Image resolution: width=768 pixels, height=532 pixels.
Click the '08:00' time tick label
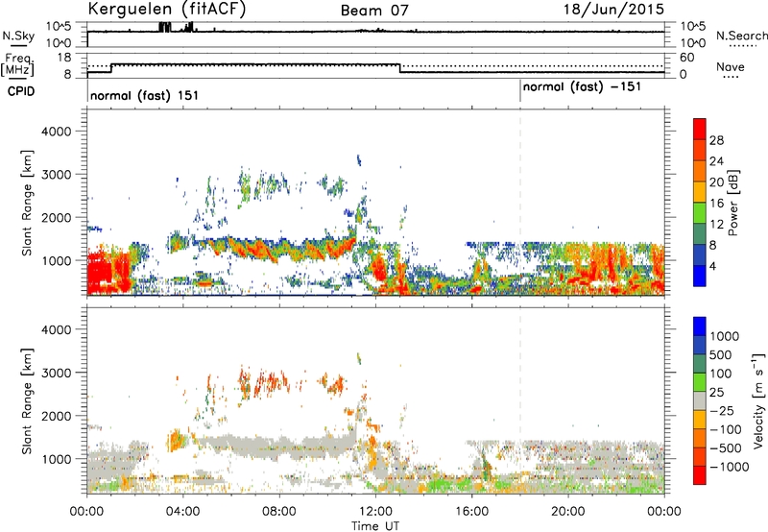coord(279,512)
